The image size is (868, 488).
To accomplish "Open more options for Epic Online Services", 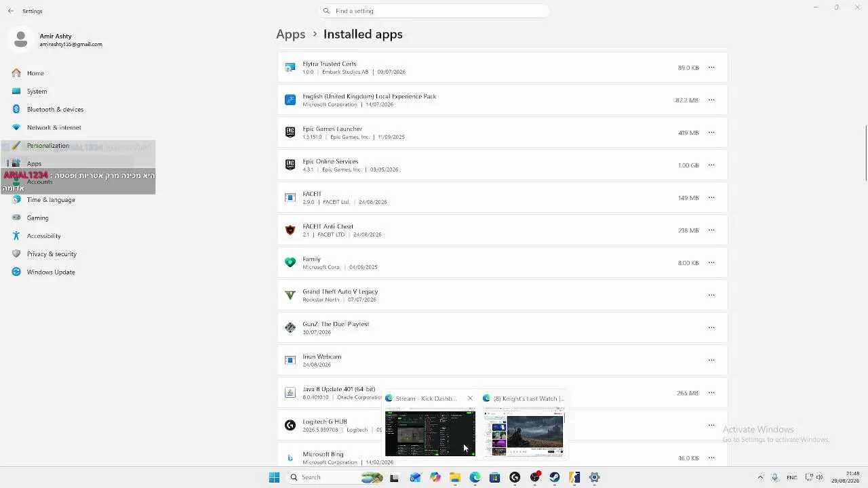I will [x=711, y=165].
